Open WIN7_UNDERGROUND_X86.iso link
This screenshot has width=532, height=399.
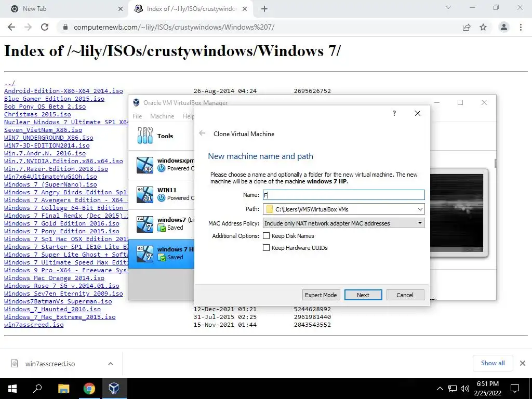48,138
